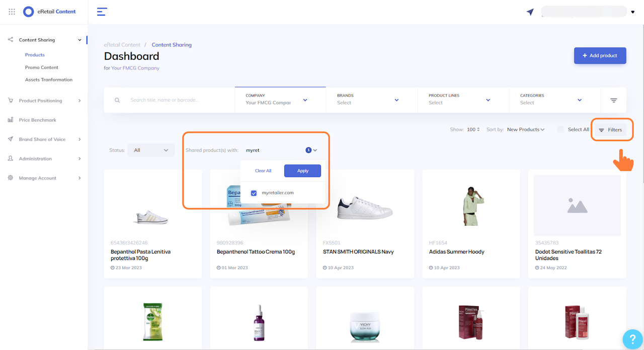Click barcode 65436t3426246

129,243
